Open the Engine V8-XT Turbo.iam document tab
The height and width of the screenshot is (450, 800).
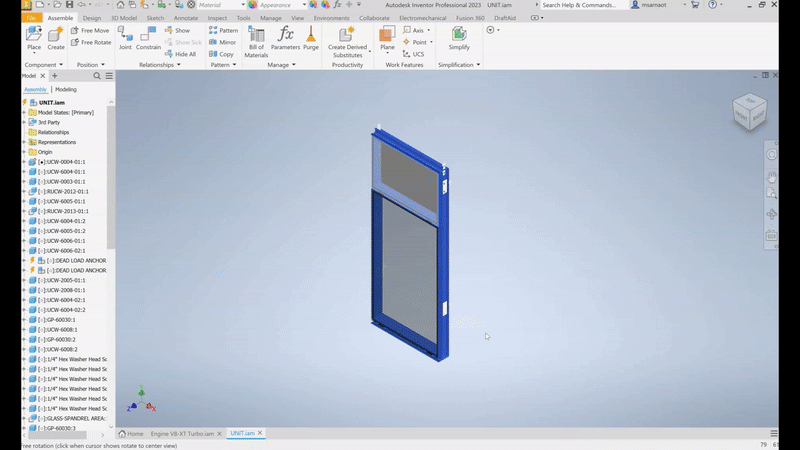click(x=185, y=434)
